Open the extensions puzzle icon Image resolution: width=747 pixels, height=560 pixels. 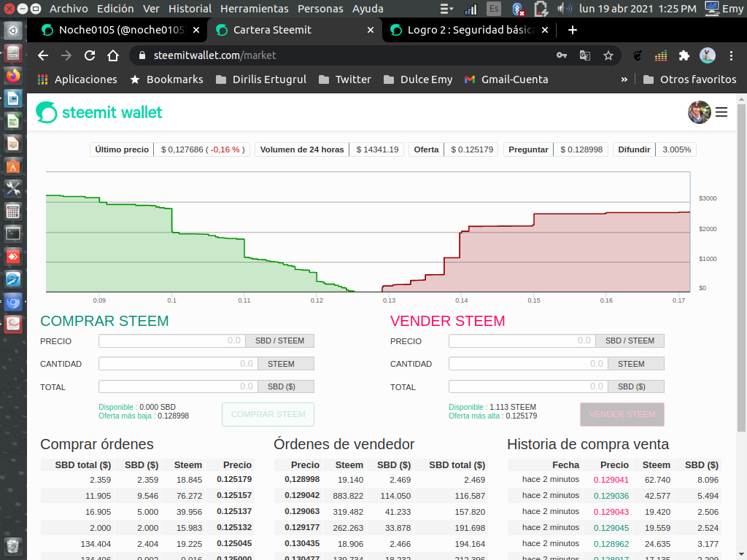pos(684,55)
